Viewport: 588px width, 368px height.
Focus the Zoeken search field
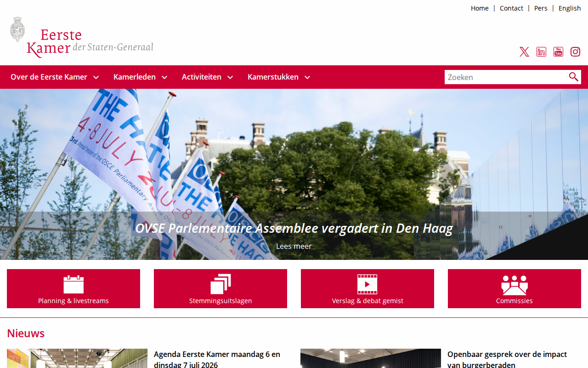point(506,77)
